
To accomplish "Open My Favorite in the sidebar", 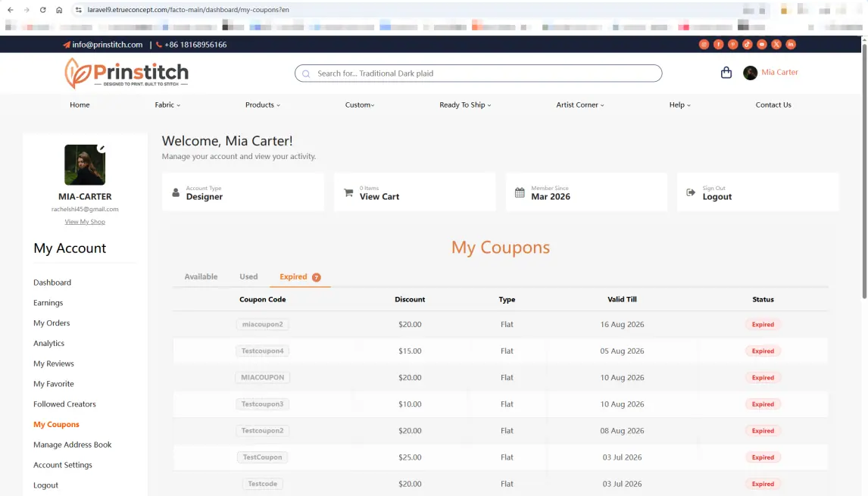I will [54, 384].
